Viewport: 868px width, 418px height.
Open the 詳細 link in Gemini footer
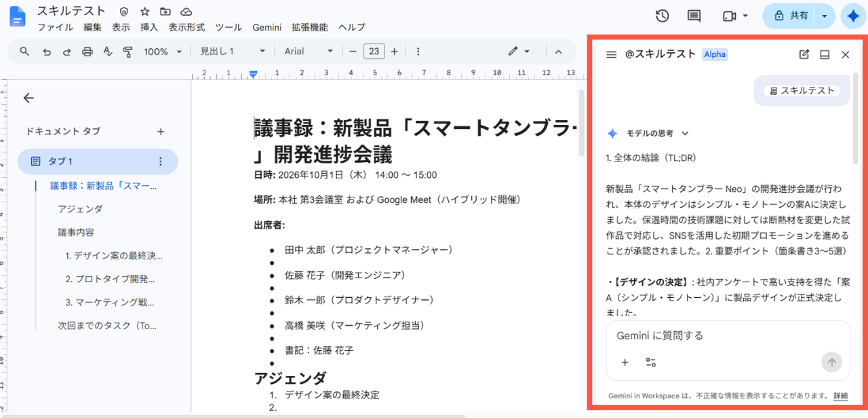[840, 396]
